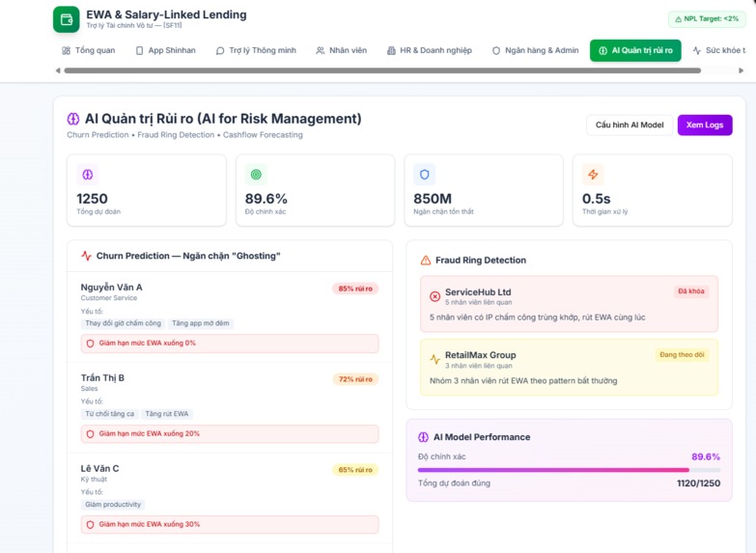The image size is (756, 553).
Task: Click the 'Đang theo dõi' status badge
Action: (682, 355)
